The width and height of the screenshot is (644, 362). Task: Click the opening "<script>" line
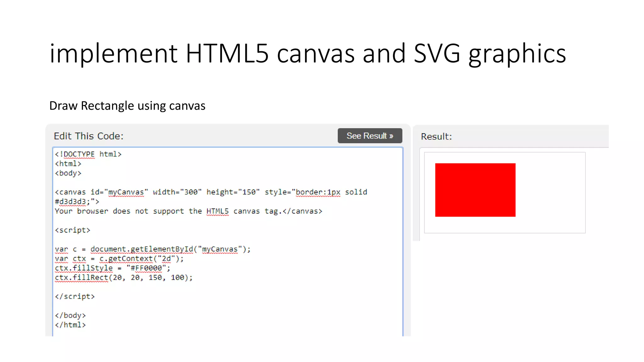pyautogui.click(x=73, y=230)
